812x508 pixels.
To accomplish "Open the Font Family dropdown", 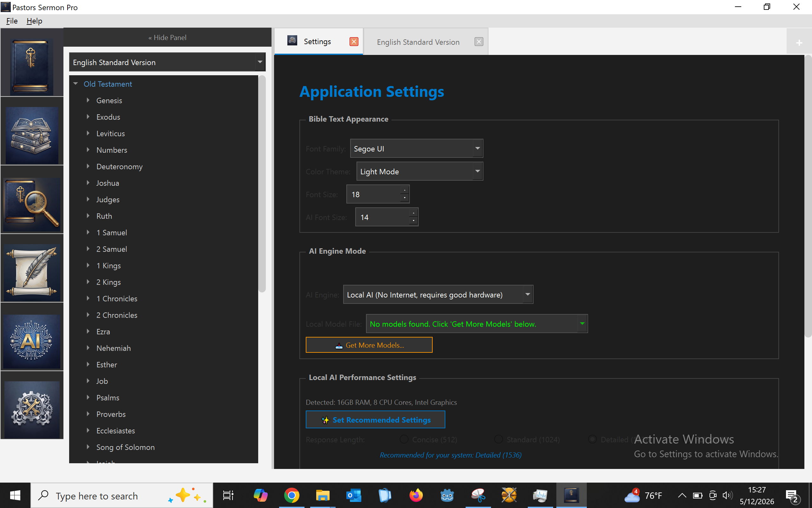I will click(x=416, y=149).
